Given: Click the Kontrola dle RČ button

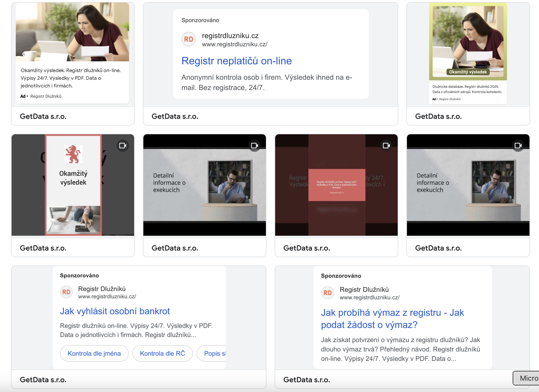Looking at the screenshot, I should pyautogui.click(x=162, y=353).
